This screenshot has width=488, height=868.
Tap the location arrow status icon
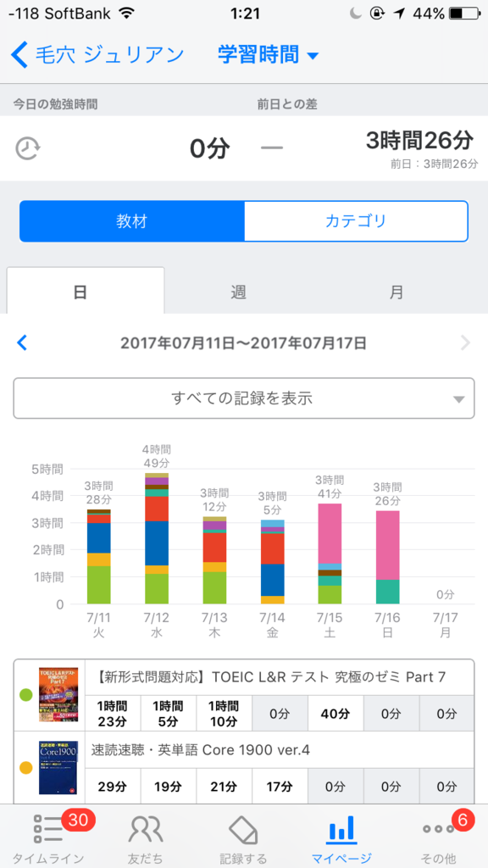(x=399, y=14)
